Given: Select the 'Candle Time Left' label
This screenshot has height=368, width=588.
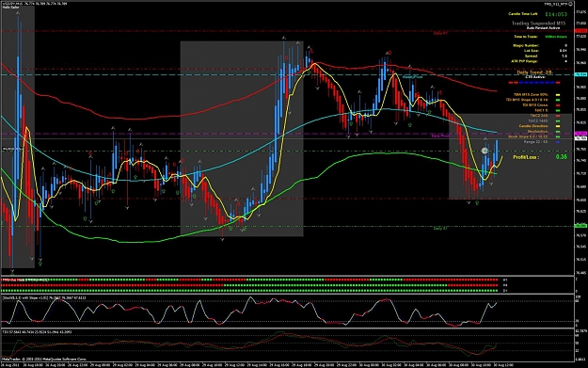Looking at the screenshot, I should [523, 14].
